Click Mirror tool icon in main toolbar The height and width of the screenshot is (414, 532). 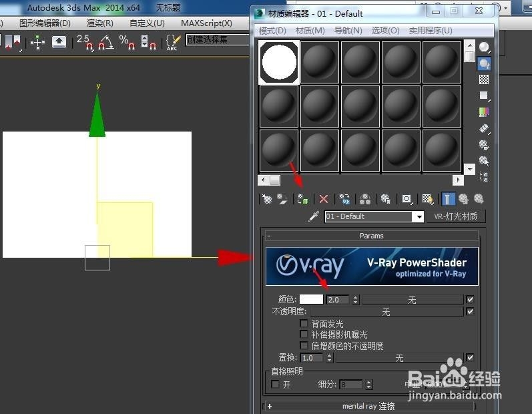[13, 43]
